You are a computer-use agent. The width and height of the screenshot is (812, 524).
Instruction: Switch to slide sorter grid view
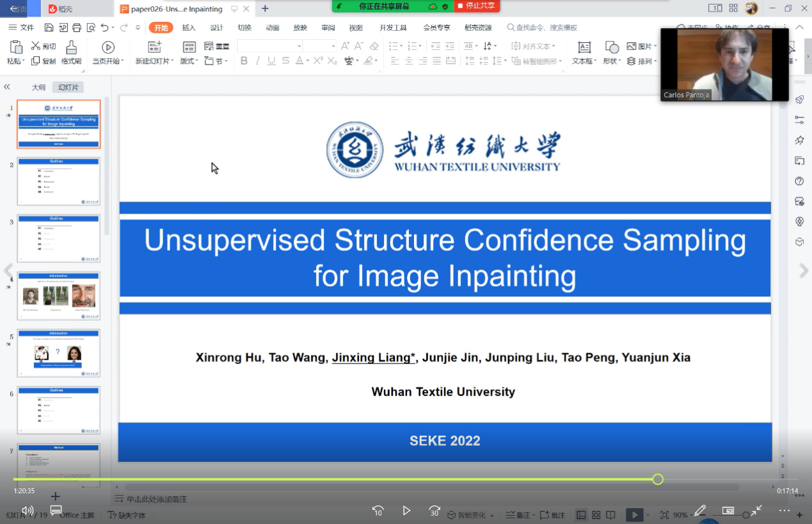pyautogui.click(x=596, y=515)
